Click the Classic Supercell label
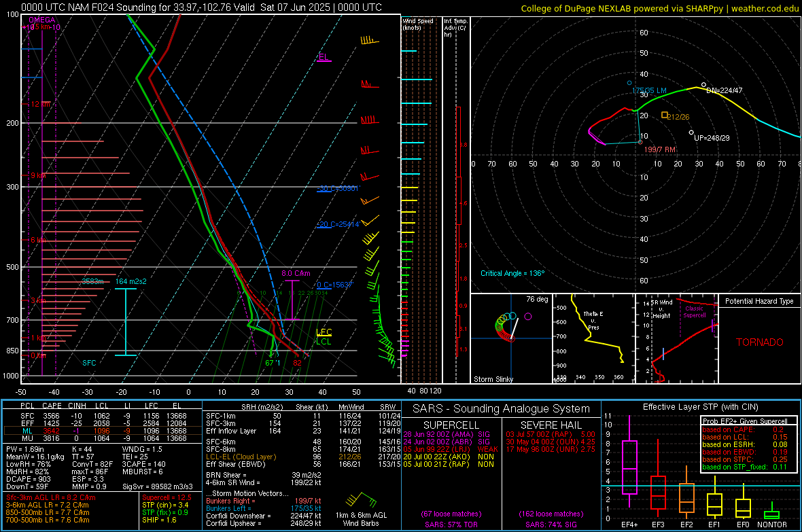Viewport: 802px width, 532px height. coord(694,312)
